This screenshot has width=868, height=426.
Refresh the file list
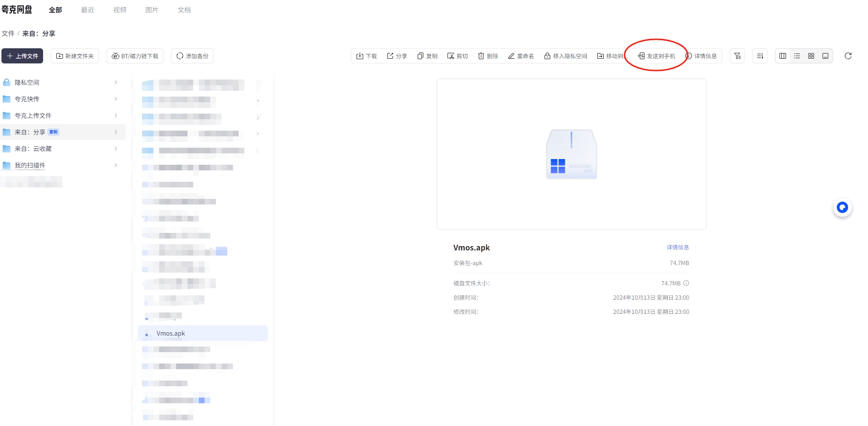click(x=848, y=56)
